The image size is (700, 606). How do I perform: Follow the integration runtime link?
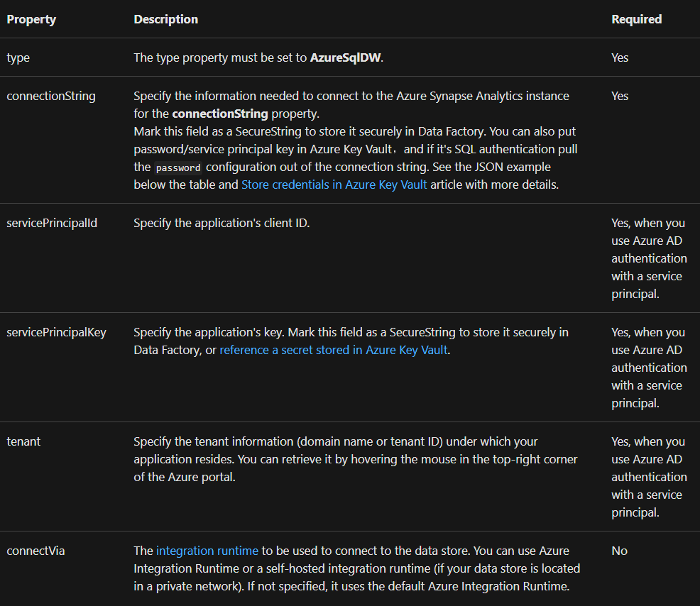coord(207,551)
